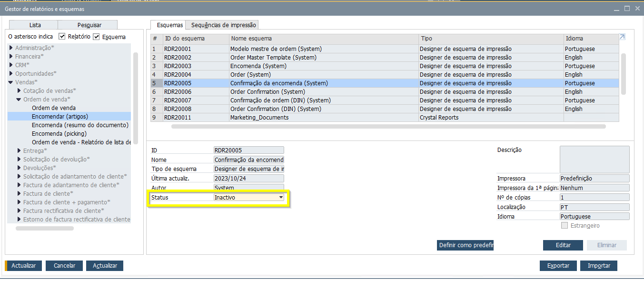Open the Status dropdown
The width and height of the screenshot is (644, 281).
281,197
